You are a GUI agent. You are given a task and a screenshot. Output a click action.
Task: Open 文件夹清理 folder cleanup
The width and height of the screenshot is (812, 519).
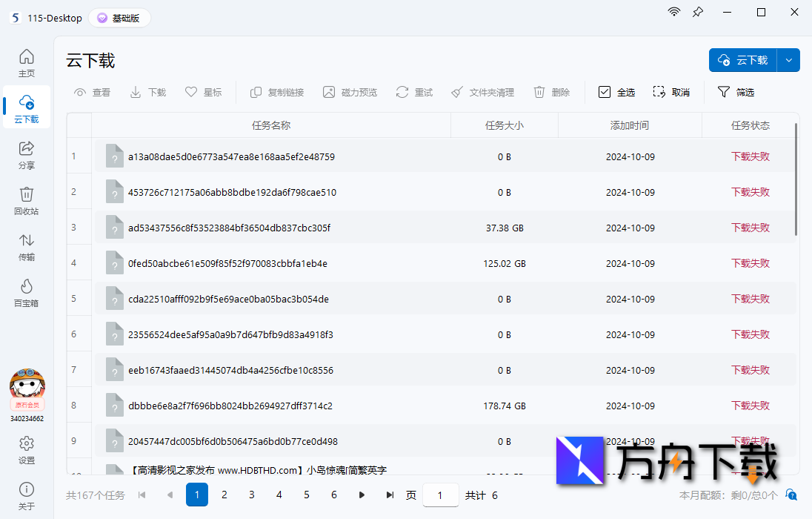(482, 92)
